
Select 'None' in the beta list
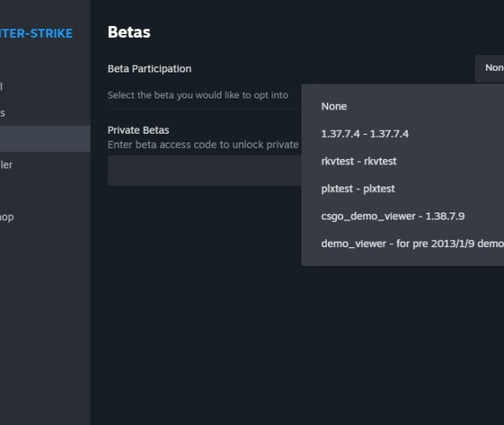click(x=334, y=106)
